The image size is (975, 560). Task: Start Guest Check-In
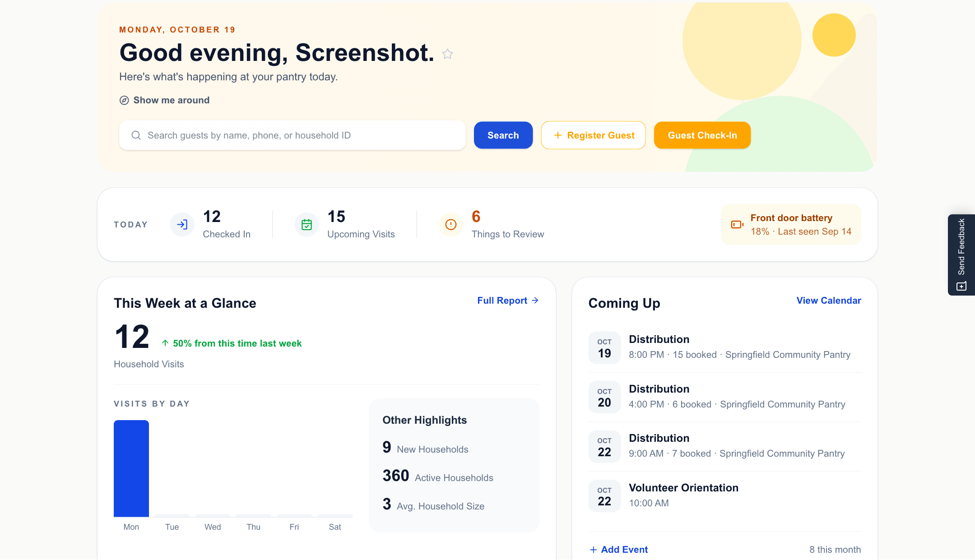[x=702, y=135]
